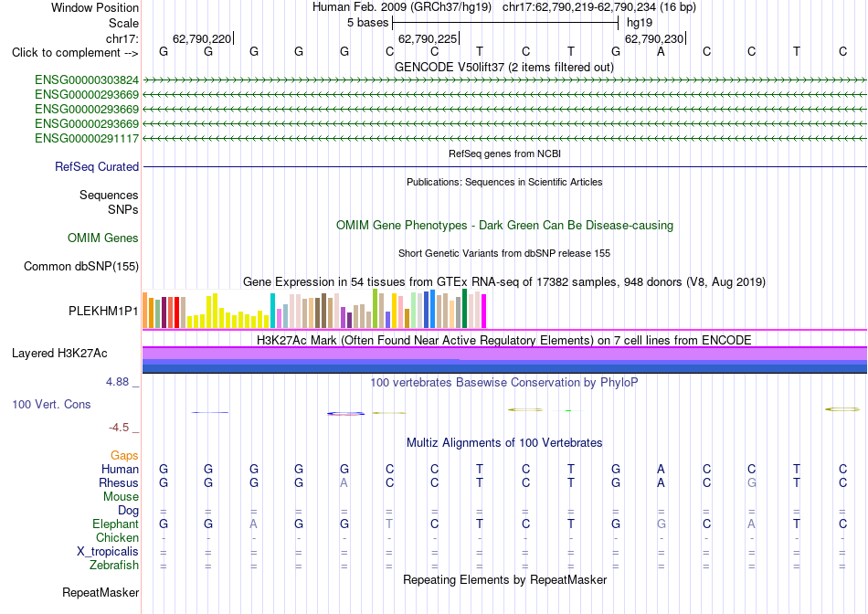Image resolution: width=868 pixels, height=614 pixels.
Task: Click the SNPs track label
Action: point(123,210)
